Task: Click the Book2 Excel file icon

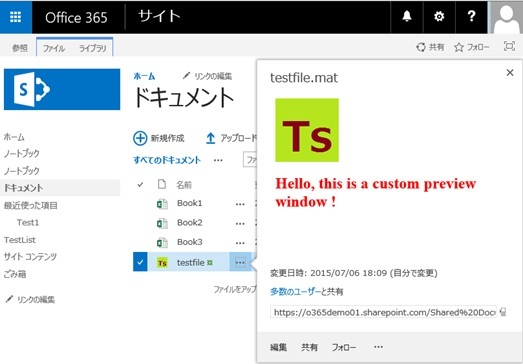Action: coord(162,223)
